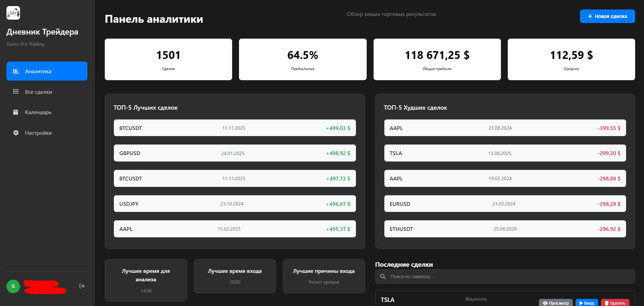Click the Аналитика chart icon
Viewport: 644px width, 306px height.
tap(16, 71)
